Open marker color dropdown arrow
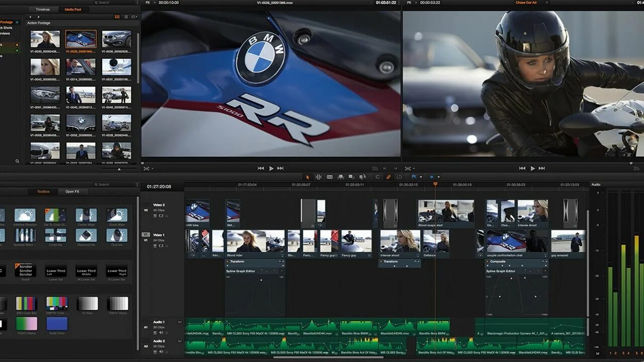The width and height of the screenshot is (644, 362). click(438, 177)
